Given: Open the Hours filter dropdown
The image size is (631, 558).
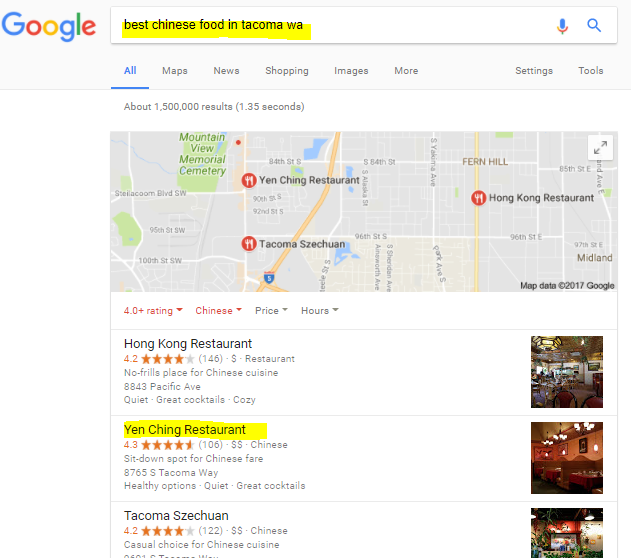Looking at the screenshot, I should (320, 311).
